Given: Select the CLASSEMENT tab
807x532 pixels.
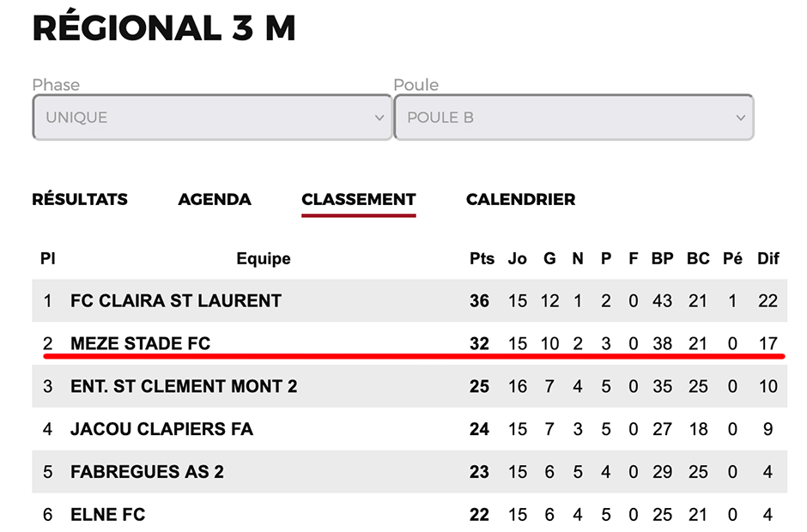Looking at the screenshot, I should (x=359, y=199).
